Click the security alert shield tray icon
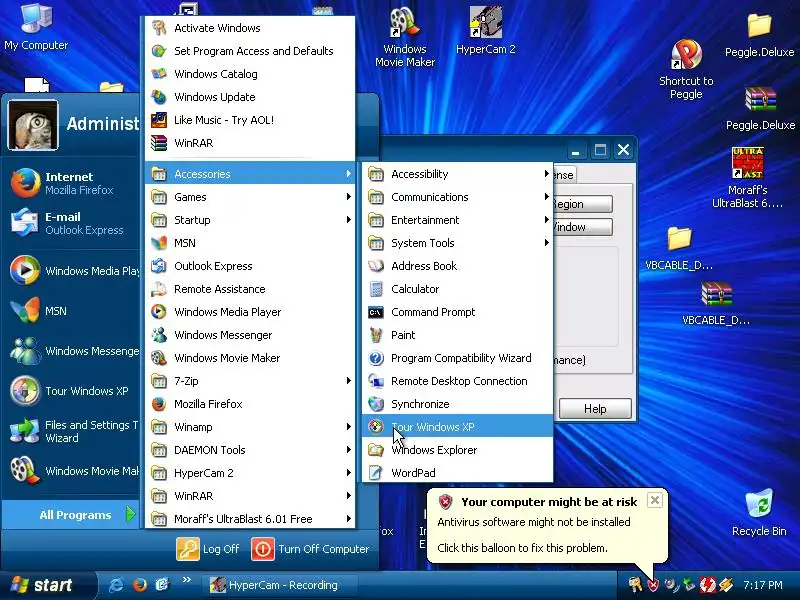The height and width of the screenshot is (600, 800). tap(653, 585)
